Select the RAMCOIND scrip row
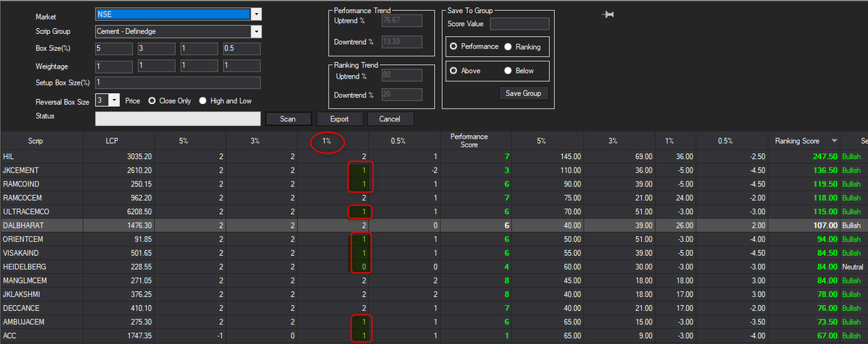 (x=434, y=184)
